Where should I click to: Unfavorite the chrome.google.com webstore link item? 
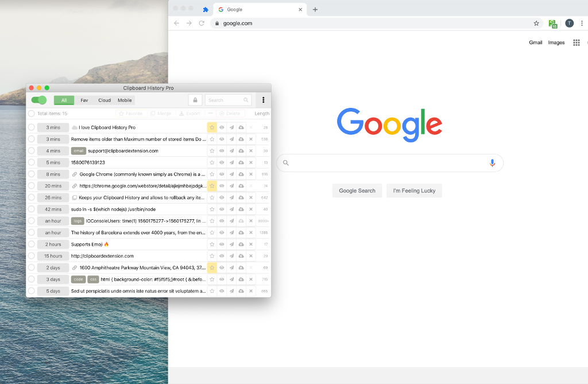(x=212, y=185)
